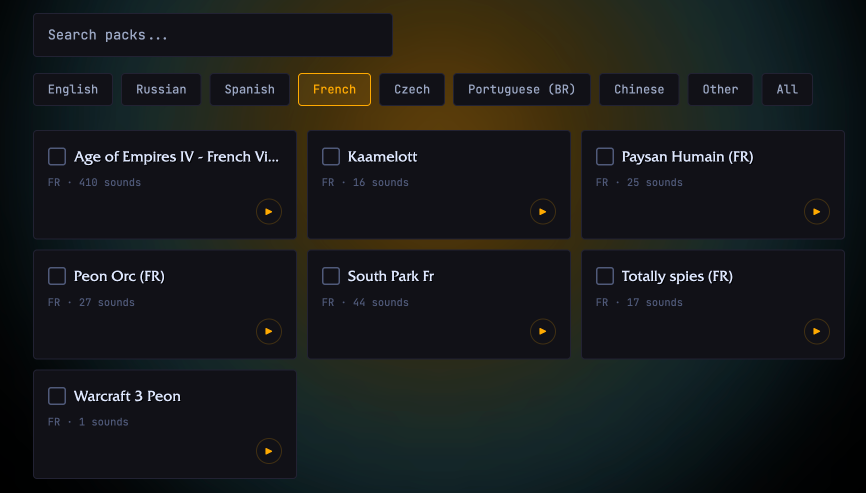Play the Kaamelott pack preview
The width and height of the screenshot is (866, 493).
[542, 211]
